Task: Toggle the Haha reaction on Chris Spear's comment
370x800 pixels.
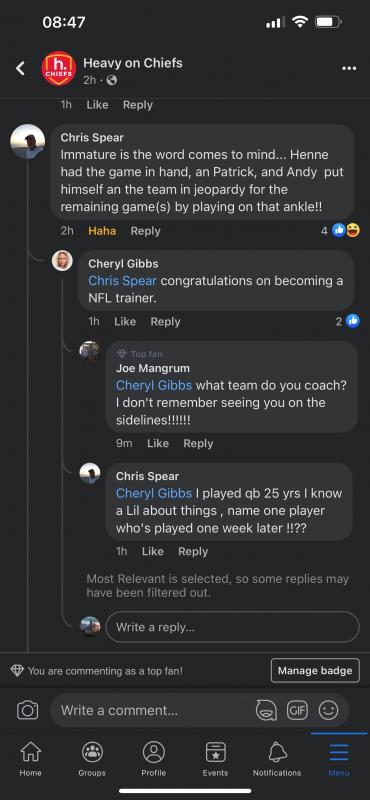Action: click(102, 231)
